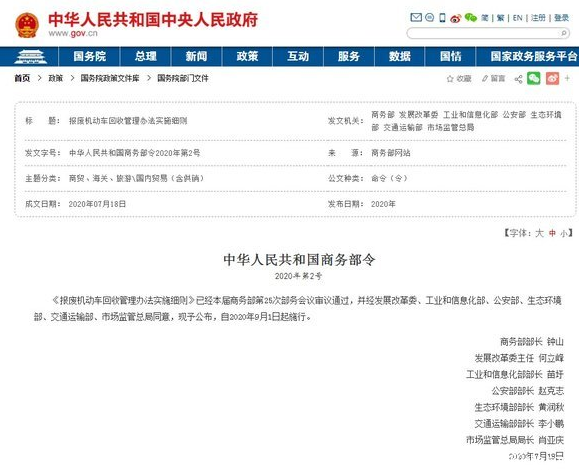Switch language with the EN link
This screenshot has width=579, height=471.
[x=518, y=18]
